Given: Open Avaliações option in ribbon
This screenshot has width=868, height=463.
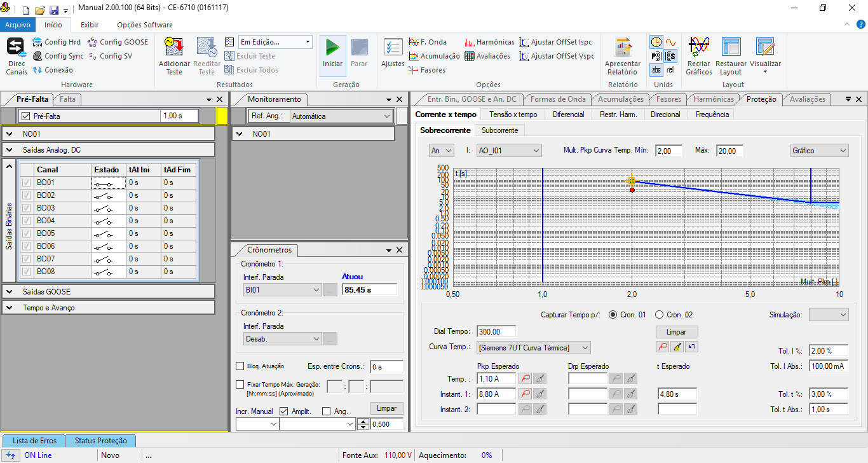Looking at the screenshot, I should coord(487,56).
